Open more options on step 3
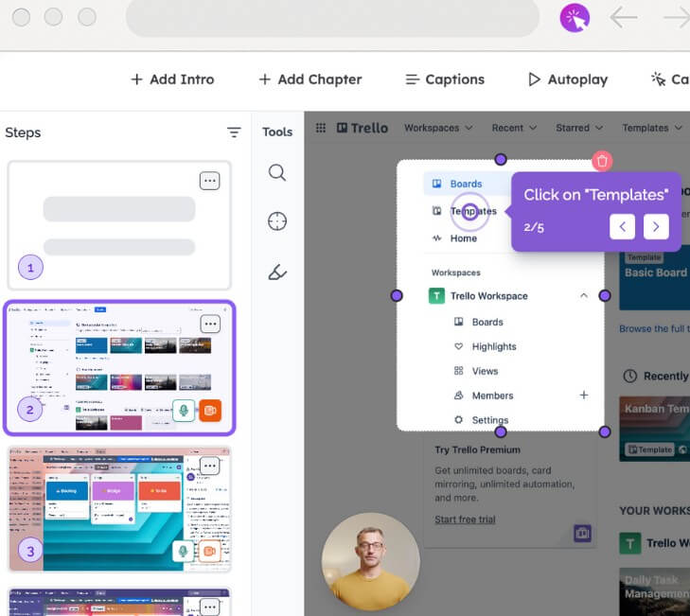690x616 pixels. click(x=209, y=466)
